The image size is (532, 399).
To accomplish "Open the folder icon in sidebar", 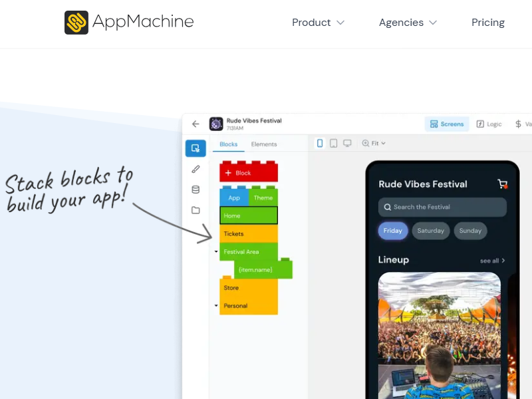I will pos(196,210).
